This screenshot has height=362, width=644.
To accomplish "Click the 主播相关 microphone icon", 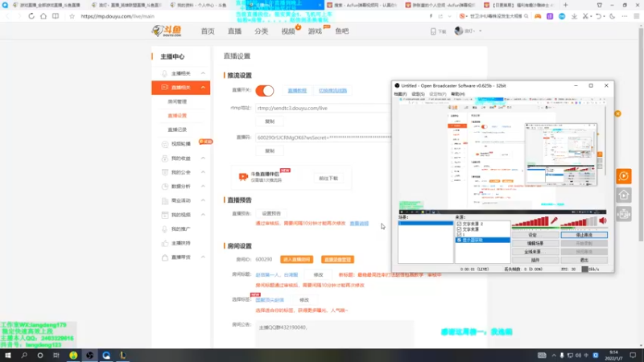I will coord(164,73).
